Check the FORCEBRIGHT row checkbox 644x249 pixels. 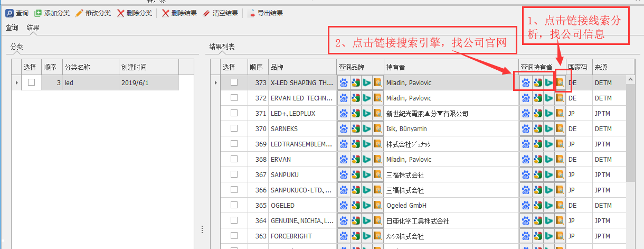point(234,236)
